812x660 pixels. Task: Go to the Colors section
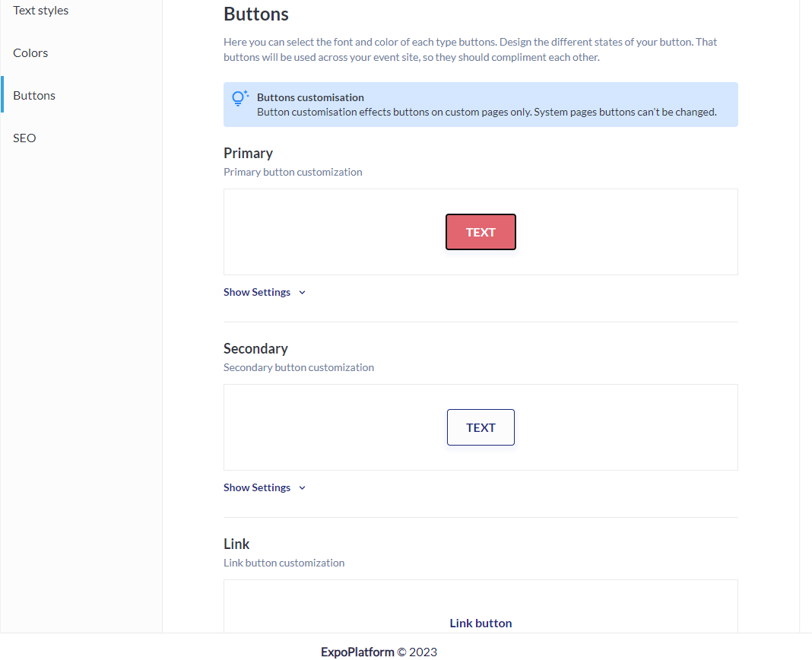30,52
